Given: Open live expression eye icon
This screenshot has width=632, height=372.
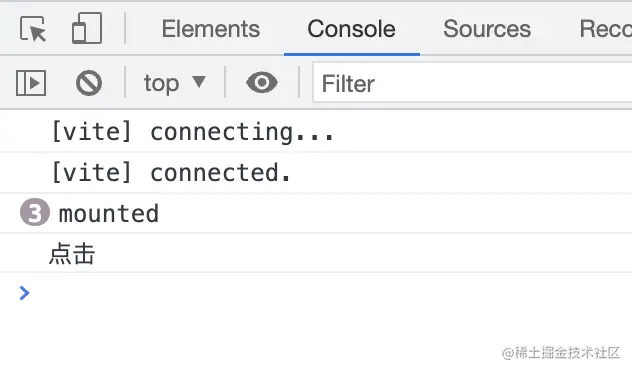Looking at the screenshot, I should (x=262, y=83).
